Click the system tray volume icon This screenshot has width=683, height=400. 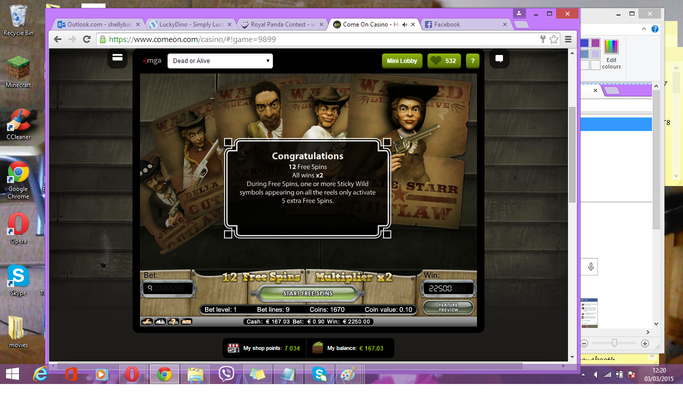(595, 375)
